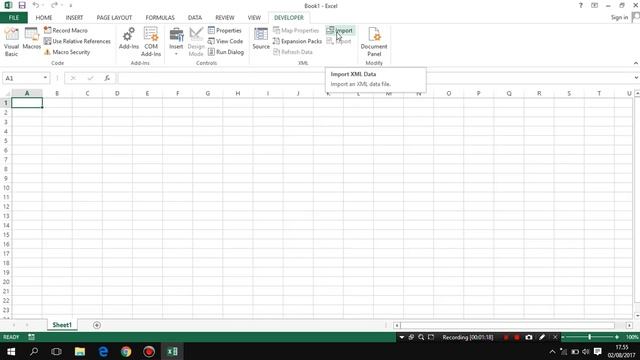Select all cells corner button
The width and height of the screenshot is (640, 360).
6,93
